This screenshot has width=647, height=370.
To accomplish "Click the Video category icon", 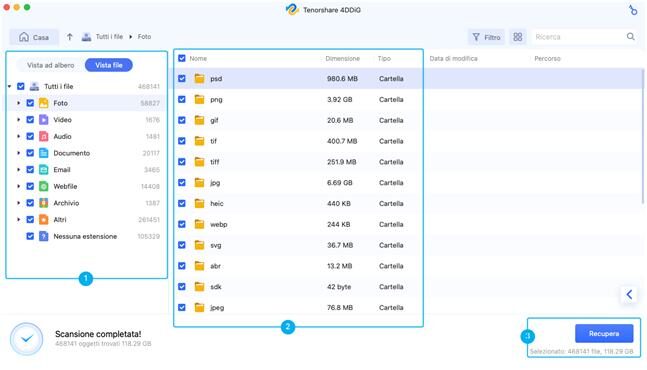I will [43, 120].
